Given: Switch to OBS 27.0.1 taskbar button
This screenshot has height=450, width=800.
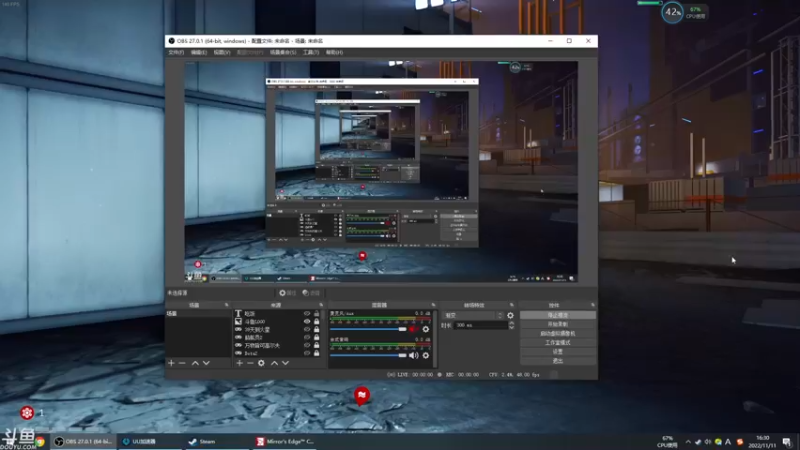Looking at the screenshot, I should coord(83,442).
